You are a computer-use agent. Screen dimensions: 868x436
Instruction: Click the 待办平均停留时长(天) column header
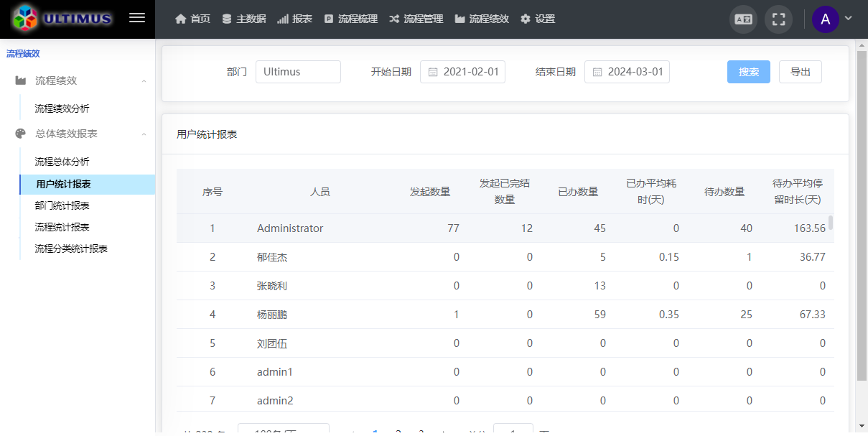coord(798,192)
